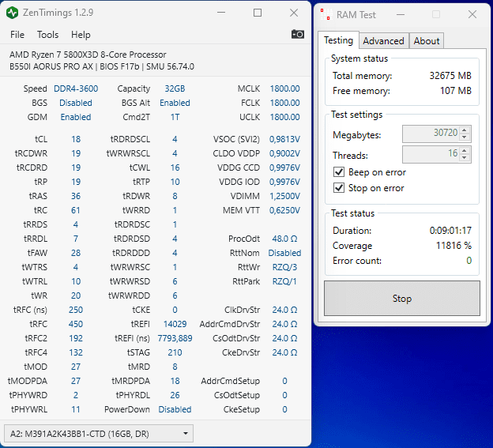493x448 pixels.
Task: Click the VDIMM value 1,2500V
Action: click(x=284, y=196)
